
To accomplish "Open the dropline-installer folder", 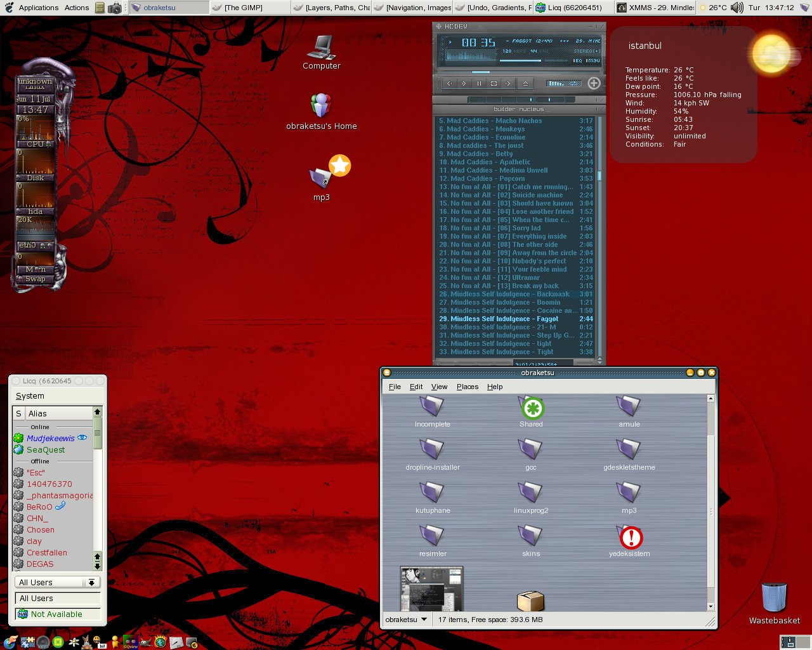I will [x=433, y=454].
